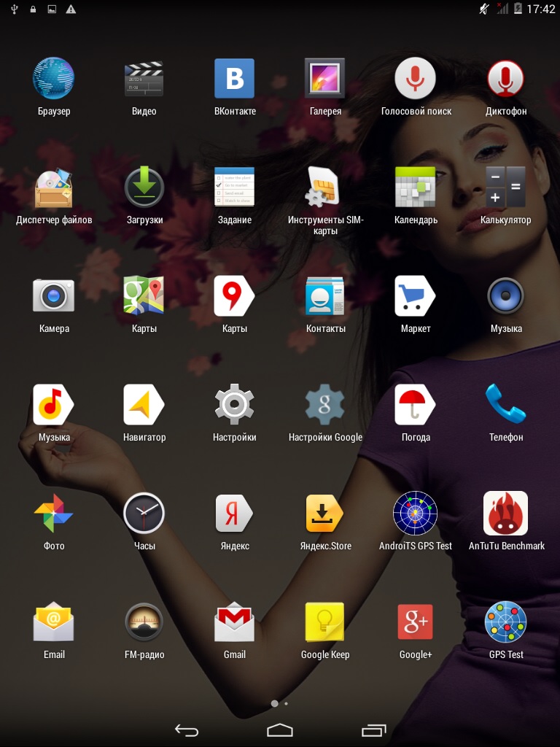
Task: Tap the warning triangle status icon
Action: (71, 9)
